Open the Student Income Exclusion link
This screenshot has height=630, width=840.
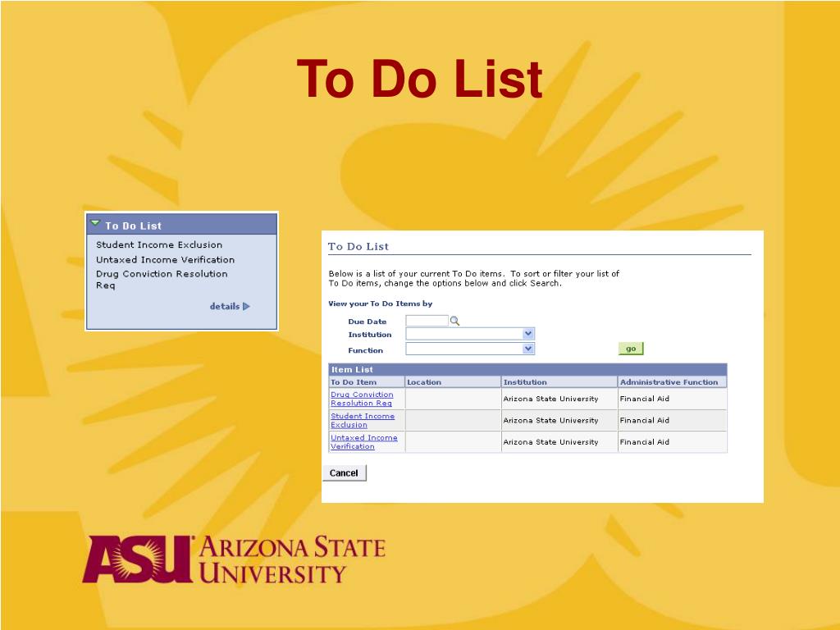(x=363, y=420)
